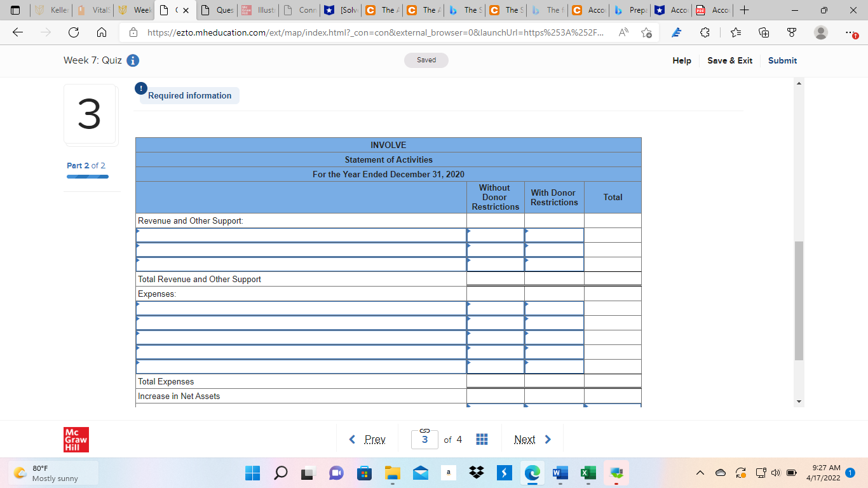The width and height of the screenshot is (868, 488).
Task: Click the Required information exclamation badge
Action: (x=142, y=88)
